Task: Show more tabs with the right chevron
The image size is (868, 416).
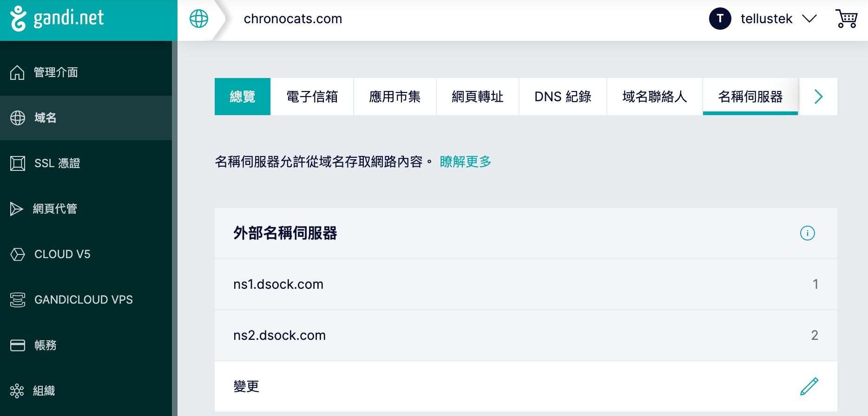Action: [818, 97]
